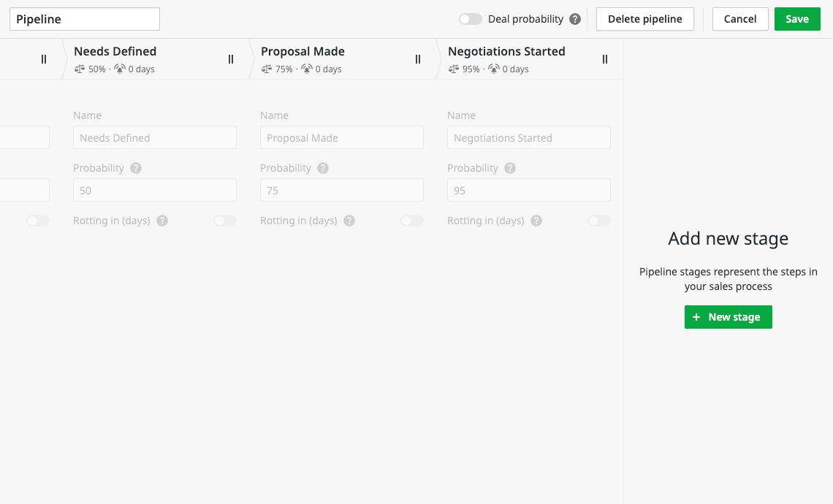Screen dimensions: 833x504
Task: Click the Delete pipeline button
Action: tap(644, 19)
